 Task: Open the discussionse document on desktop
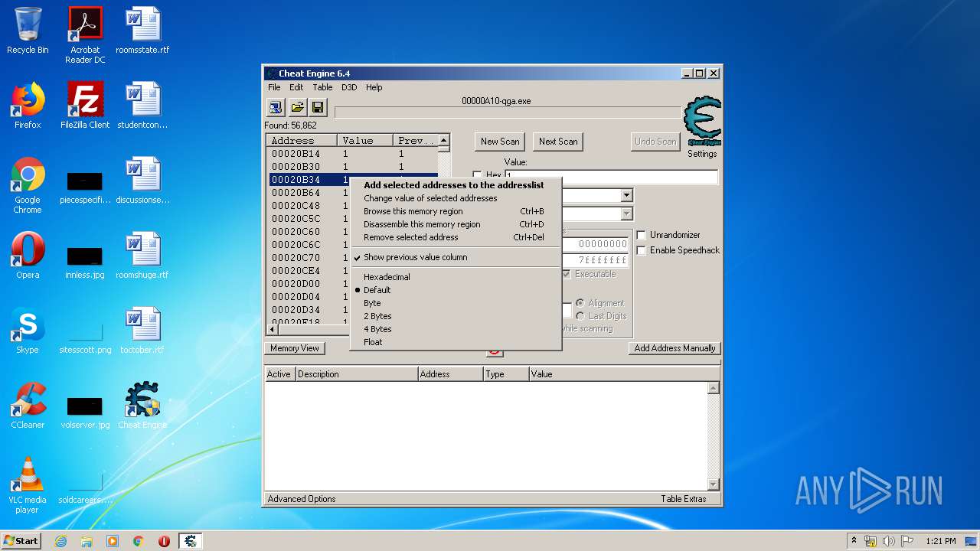point(142,181)
